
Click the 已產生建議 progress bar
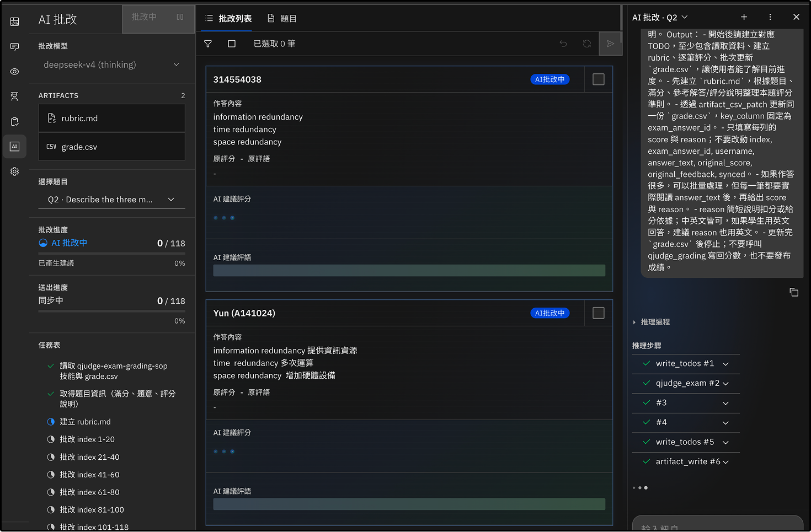tap(112, 254)
